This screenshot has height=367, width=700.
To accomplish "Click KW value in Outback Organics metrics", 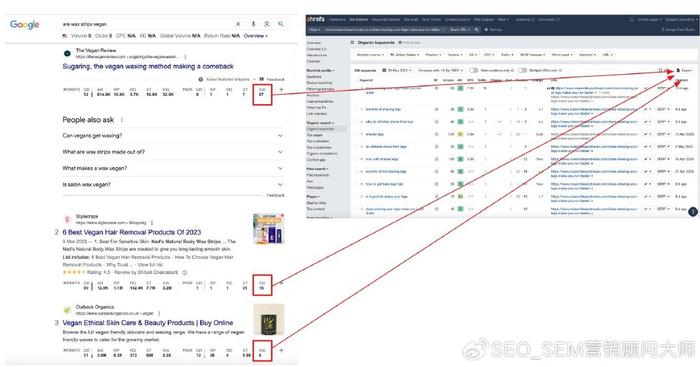I will coord(260,355).
